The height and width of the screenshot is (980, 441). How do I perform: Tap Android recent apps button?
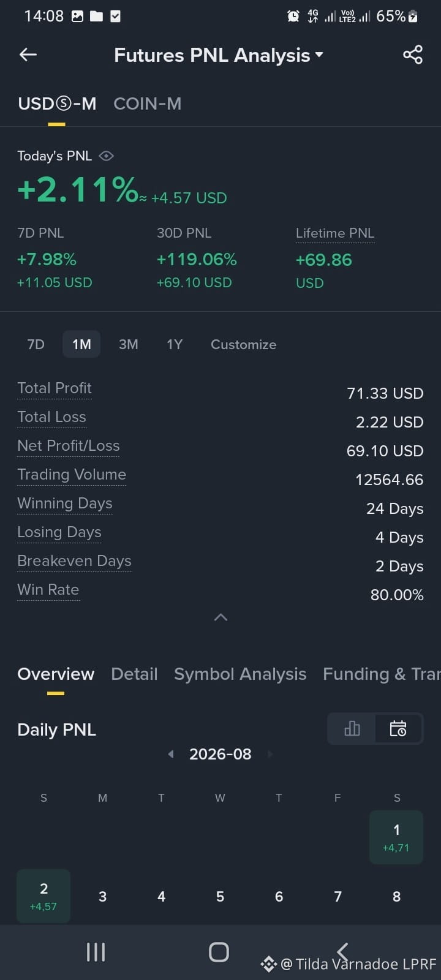(x=96, y=952)
